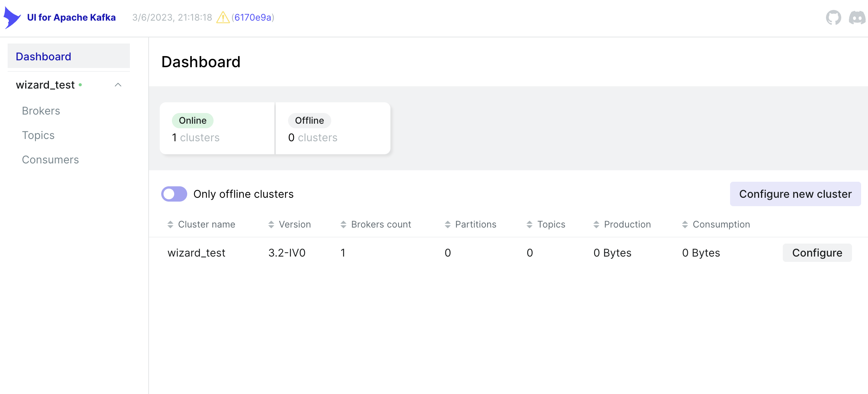Open the 6170e9a commit link
This screenshot has height=394, width=868.
[253, 18]
